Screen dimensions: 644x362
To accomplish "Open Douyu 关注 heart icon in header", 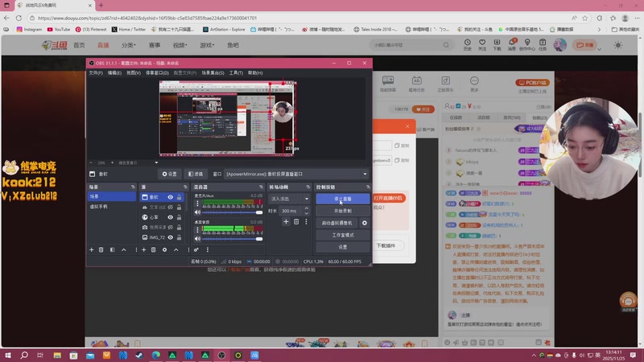I will click(482, 44).
